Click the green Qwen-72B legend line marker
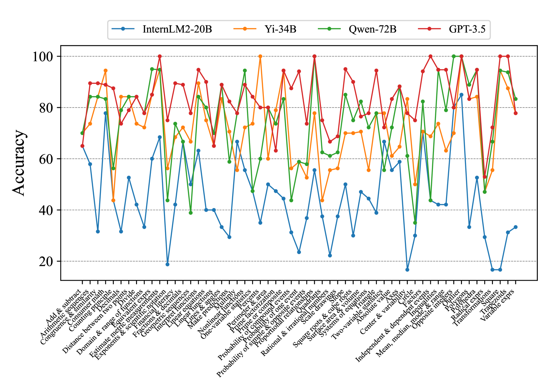 (x=329, y=29)
